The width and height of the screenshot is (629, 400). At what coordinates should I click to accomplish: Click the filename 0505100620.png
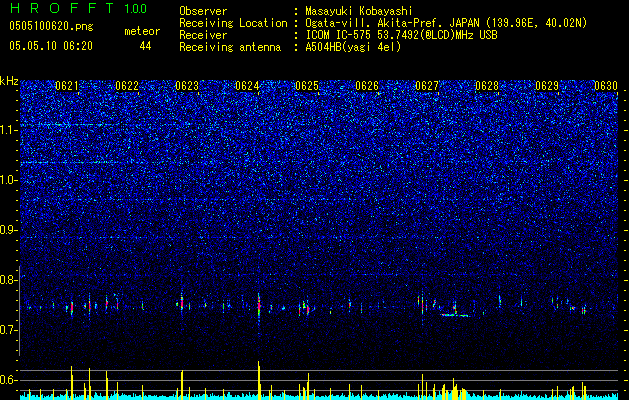click(51, 26)
